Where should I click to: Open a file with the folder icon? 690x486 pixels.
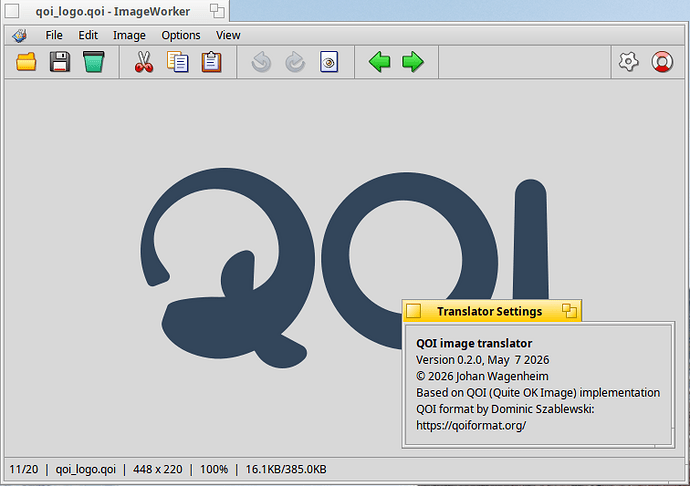point(26,62)
